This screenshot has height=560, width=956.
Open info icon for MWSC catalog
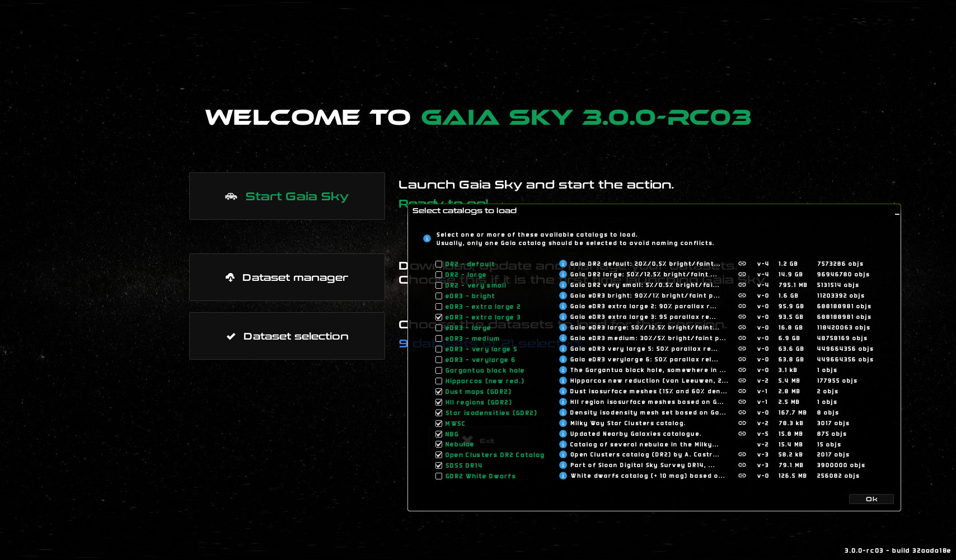click(563, 423)
